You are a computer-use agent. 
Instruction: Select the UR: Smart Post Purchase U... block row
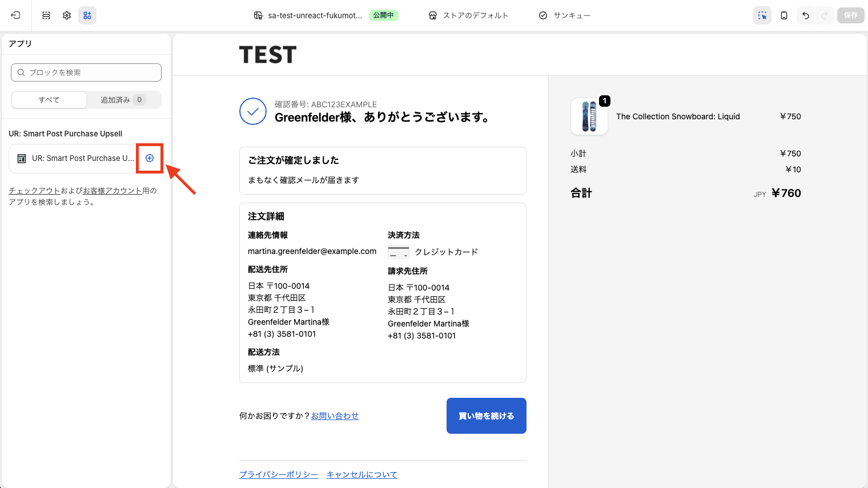pyautogui.click(x=86, y=159)
